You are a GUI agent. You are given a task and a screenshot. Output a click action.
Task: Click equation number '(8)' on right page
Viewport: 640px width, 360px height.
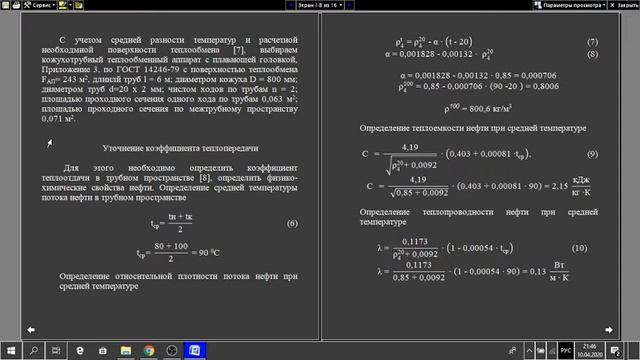[592, 54]
